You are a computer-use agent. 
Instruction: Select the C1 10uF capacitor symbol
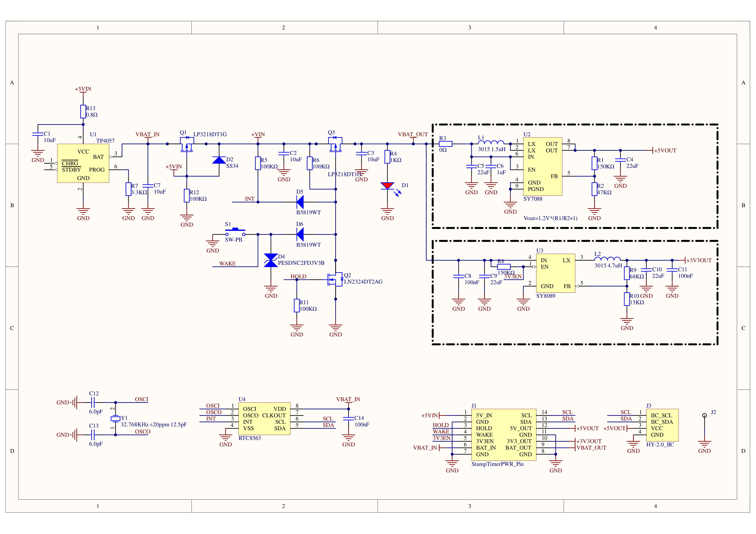[x=38, y=134]
